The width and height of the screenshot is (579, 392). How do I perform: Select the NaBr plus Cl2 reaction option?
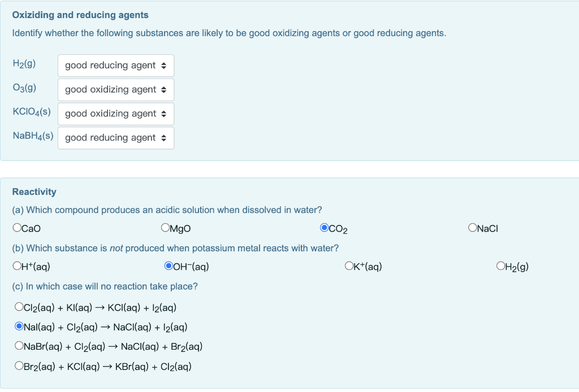[x=18, y=346]
